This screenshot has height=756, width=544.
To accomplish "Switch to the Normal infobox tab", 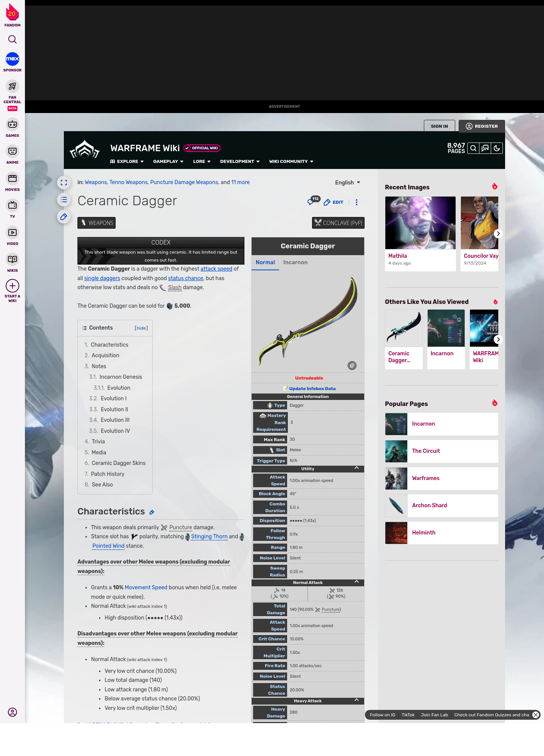I will (x=265, y=262).
